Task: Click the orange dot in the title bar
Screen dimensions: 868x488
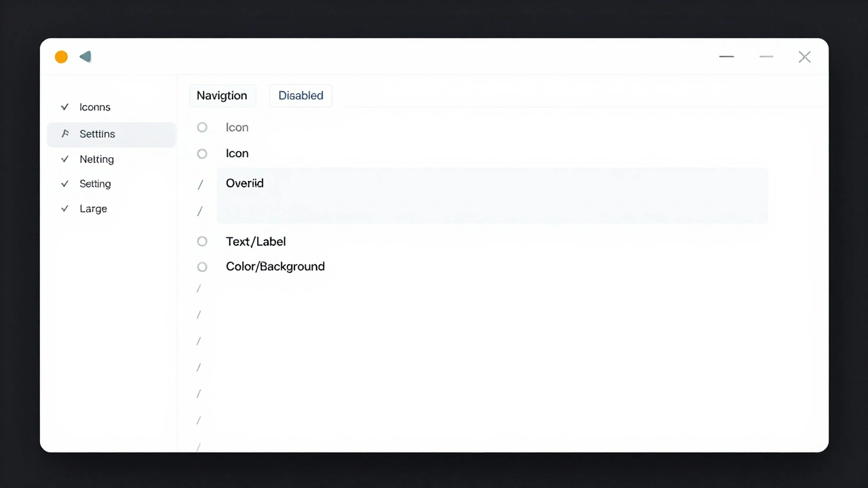Action: point(61,57)
